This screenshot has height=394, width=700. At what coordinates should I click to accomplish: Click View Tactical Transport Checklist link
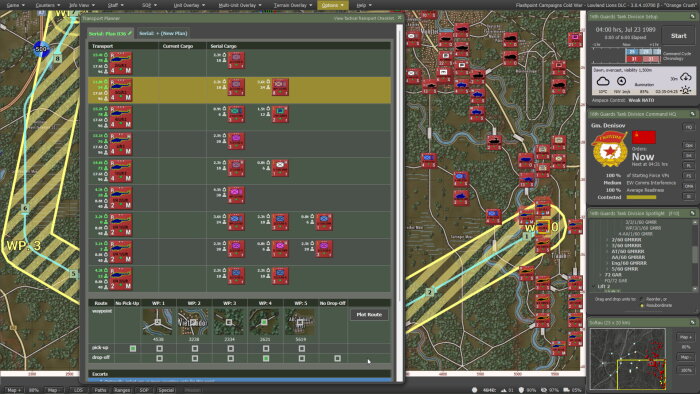tap(364, 18)
